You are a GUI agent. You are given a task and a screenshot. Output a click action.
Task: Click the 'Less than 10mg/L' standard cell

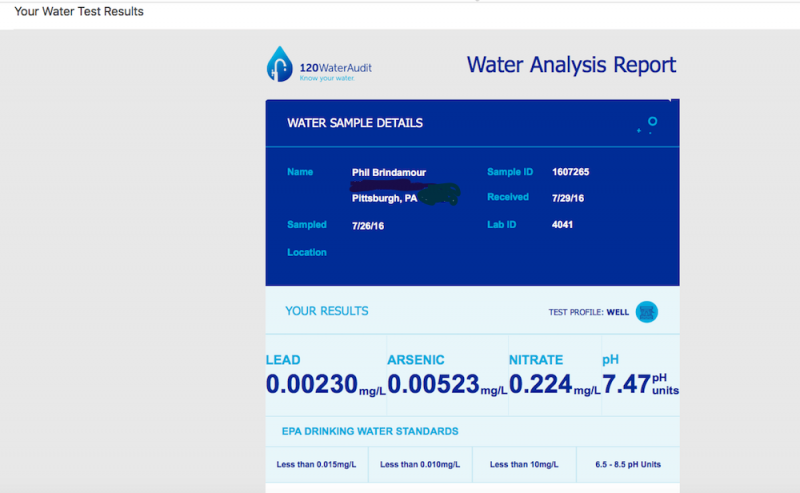click(524, 464)
